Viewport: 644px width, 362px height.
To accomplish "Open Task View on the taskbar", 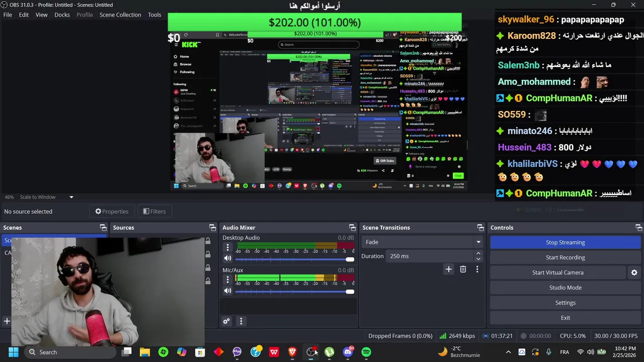I will [126, 352].
